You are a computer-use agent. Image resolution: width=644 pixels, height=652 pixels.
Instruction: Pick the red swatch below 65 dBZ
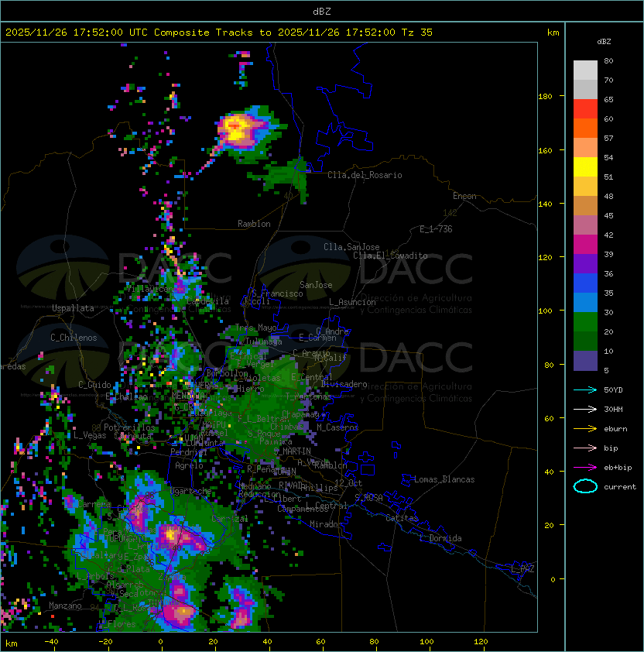point(585,109)
